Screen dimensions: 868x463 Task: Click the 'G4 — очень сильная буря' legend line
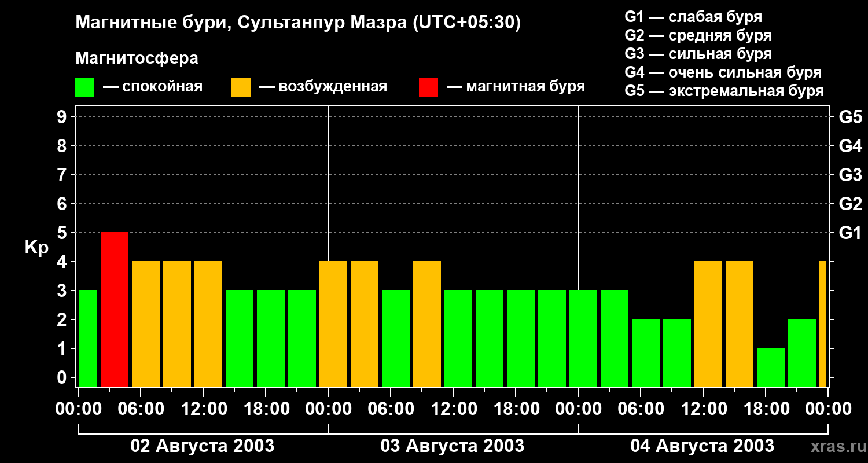pos(723,72)
